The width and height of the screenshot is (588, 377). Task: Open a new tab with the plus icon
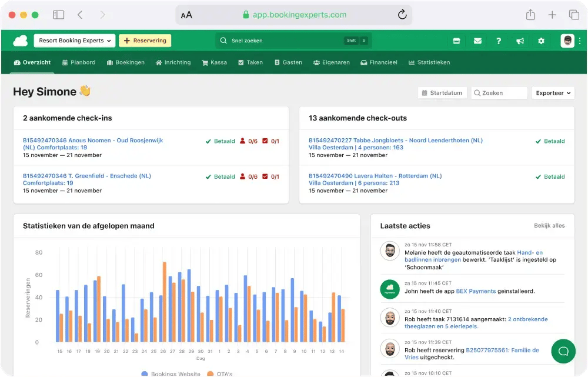point(552,15)
